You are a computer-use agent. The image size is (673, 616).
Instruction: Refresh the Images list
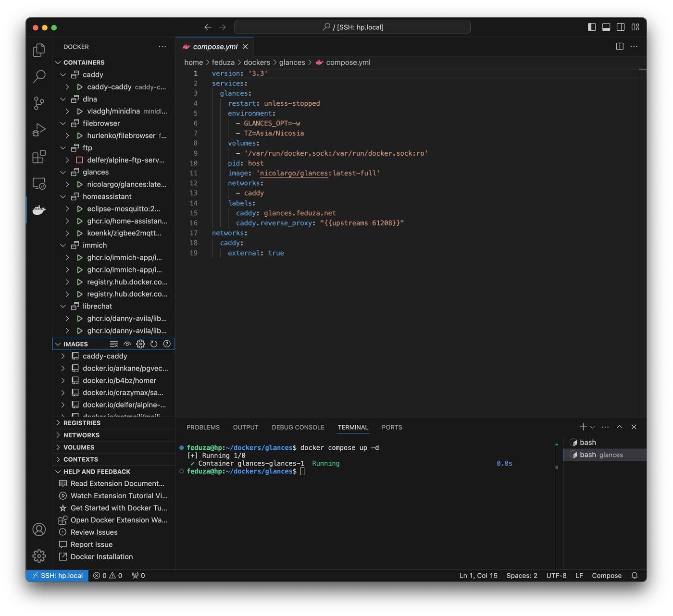pos(154,344)
